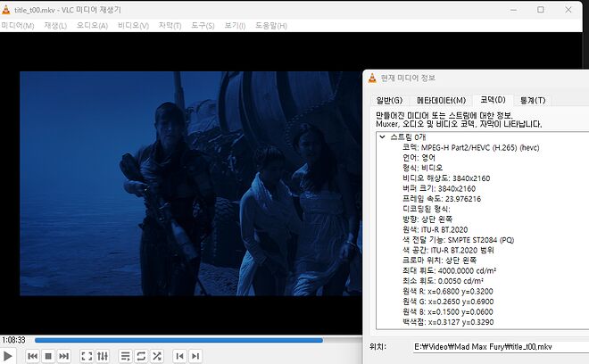This screenshot has height=364, width=589.
Task: Toggle fullscreen video mode
Action: tap(87, 356)
